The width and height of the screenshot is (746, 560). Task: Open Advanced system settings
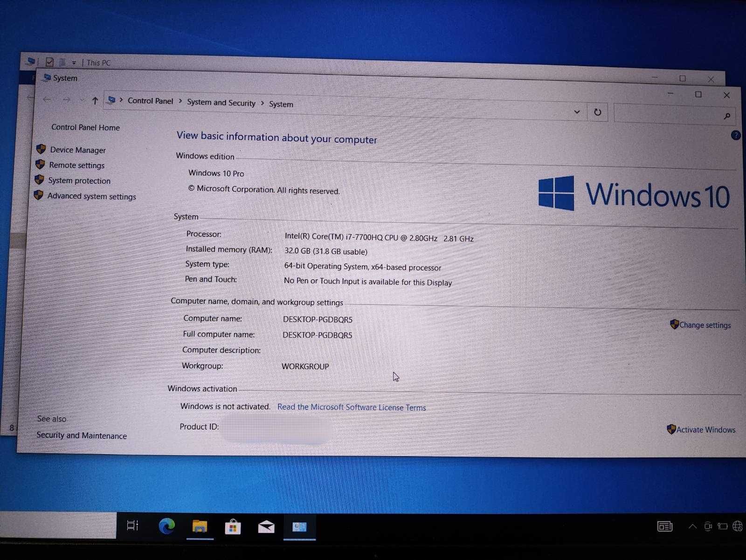92,196
